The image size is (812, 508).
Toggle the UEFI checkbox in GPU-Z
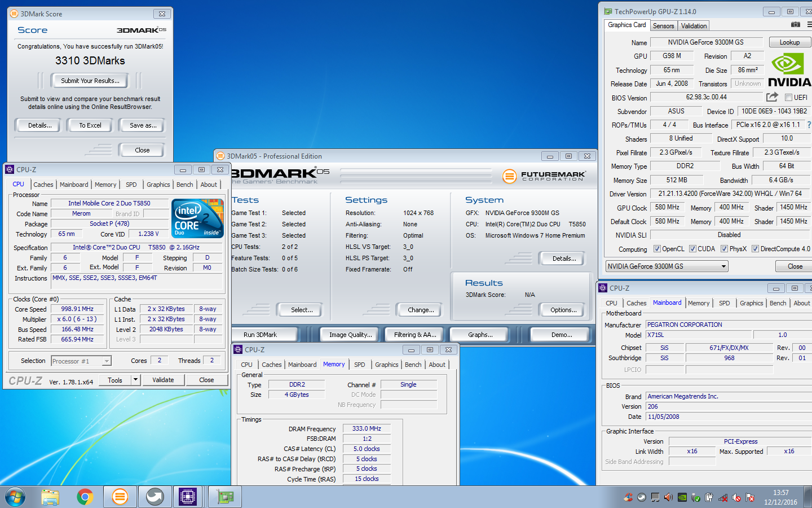[x=788, y=98]
